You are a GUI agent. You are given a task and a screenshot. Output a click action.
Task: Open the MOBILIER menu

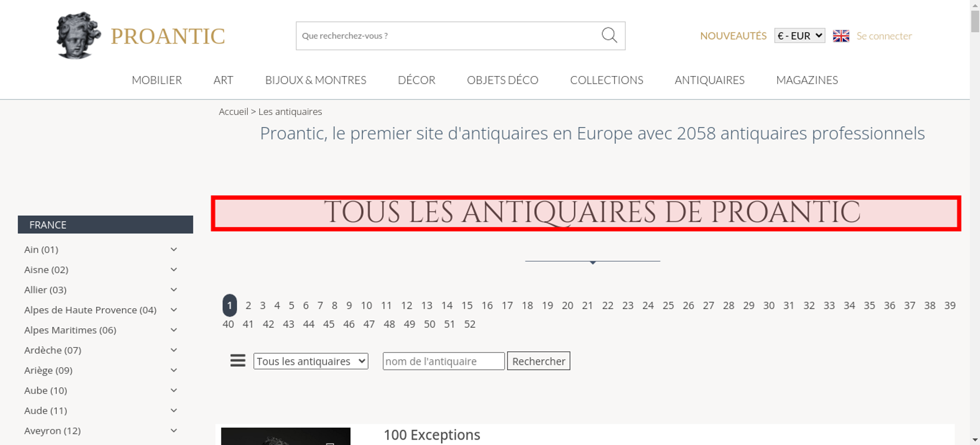pos(157,80)
